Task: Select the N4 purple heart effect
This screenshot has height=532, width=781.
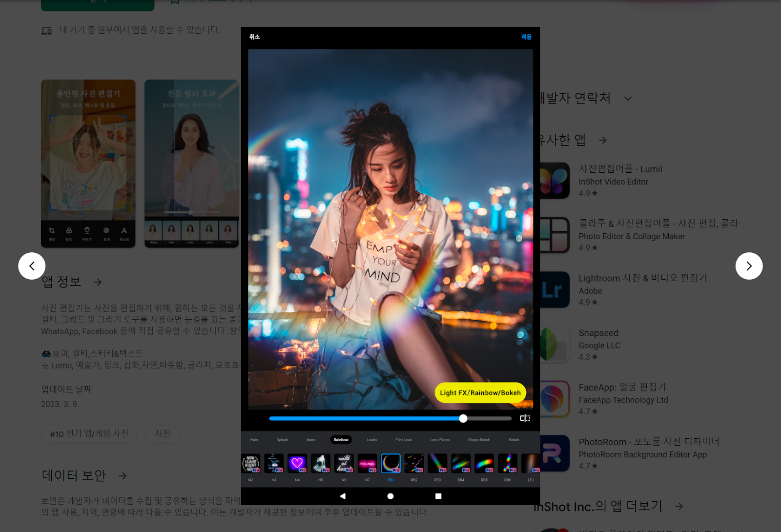Action: pyautogui.click(x=297, y=463)
